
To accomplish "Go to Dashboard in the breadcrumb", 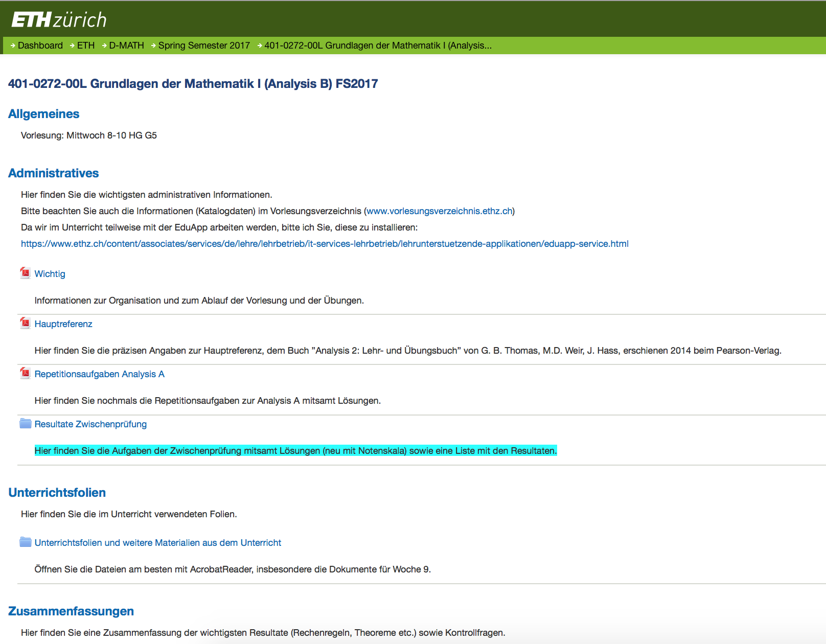I will point(40,45).
